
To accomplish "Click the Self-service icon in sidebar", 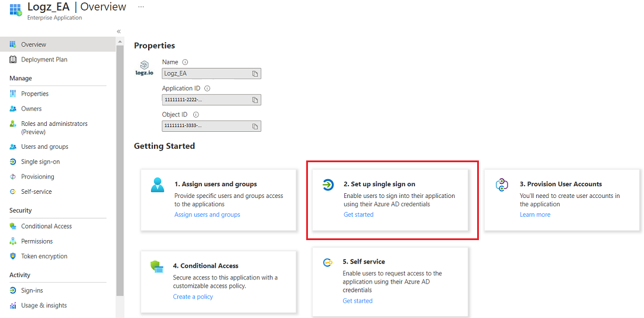I will click(13, 192).
